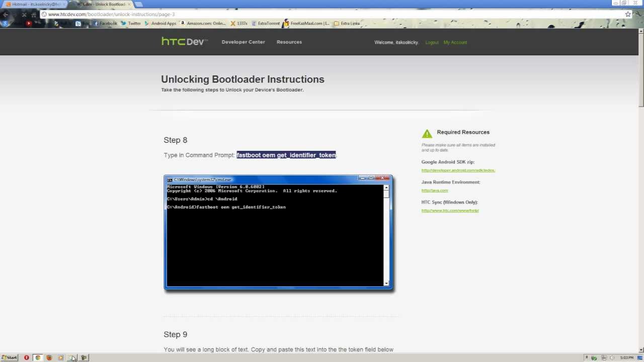Screen dimensions: 644x362
Task: Click the Windows Start button
Action: click(10, 357)
